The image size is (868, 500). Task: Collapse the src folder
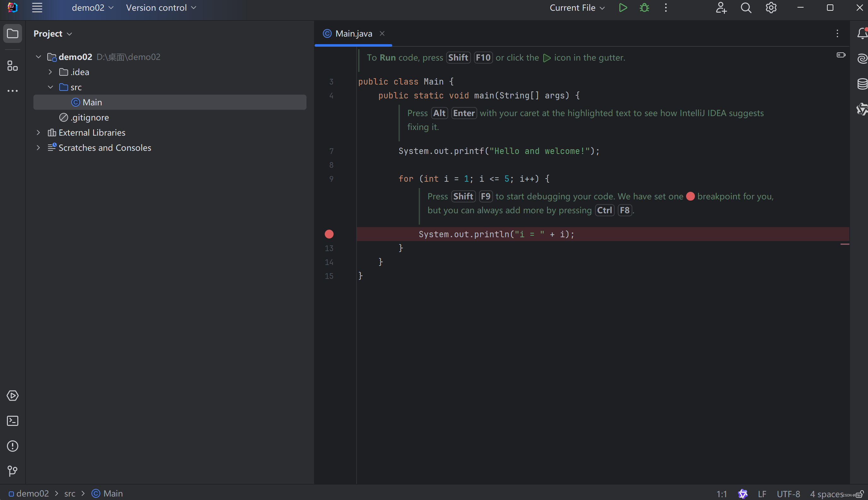click(x=50, y=87)
